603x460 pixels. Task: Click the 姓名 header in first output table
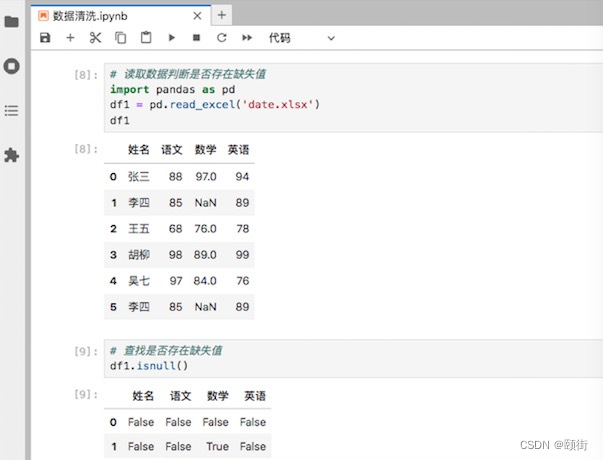(138, 150)
